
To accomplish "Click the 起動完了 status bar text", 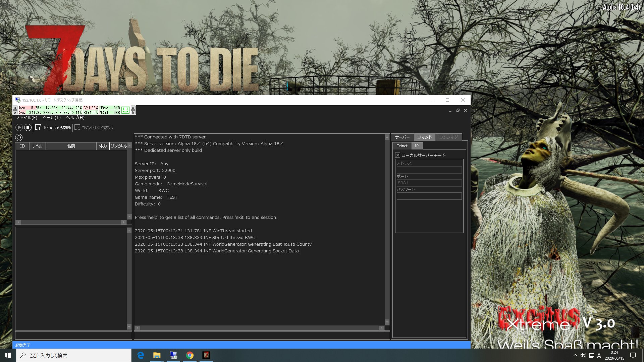I will (x=23, y=345).
